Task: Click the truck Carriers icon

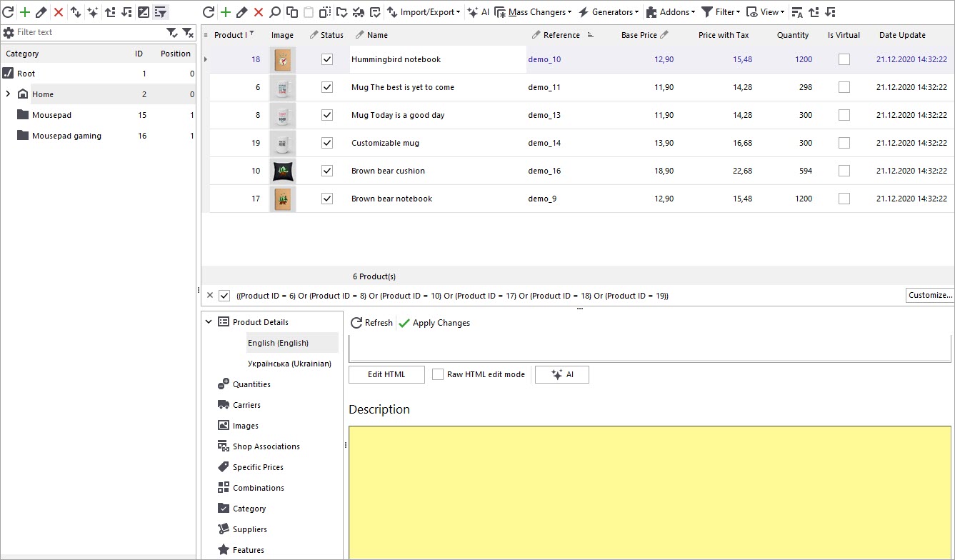Action: (x=224, y=405)
